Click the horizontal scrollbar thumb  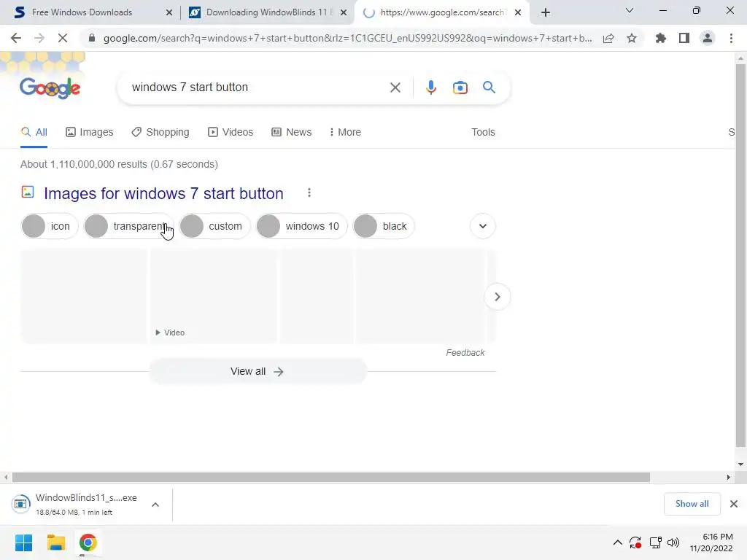(x=330, y=477)
